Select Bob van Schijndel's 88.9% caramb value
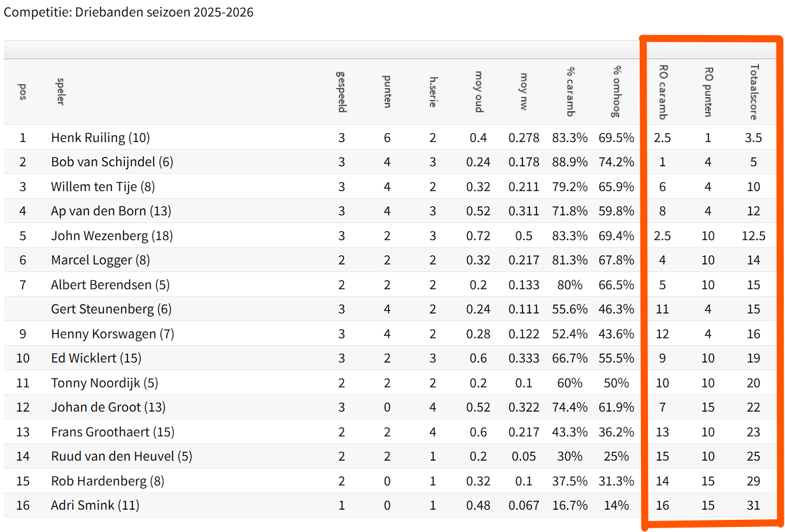The height and width of the screenshot is (532, 785). click(x=570, y=162)
